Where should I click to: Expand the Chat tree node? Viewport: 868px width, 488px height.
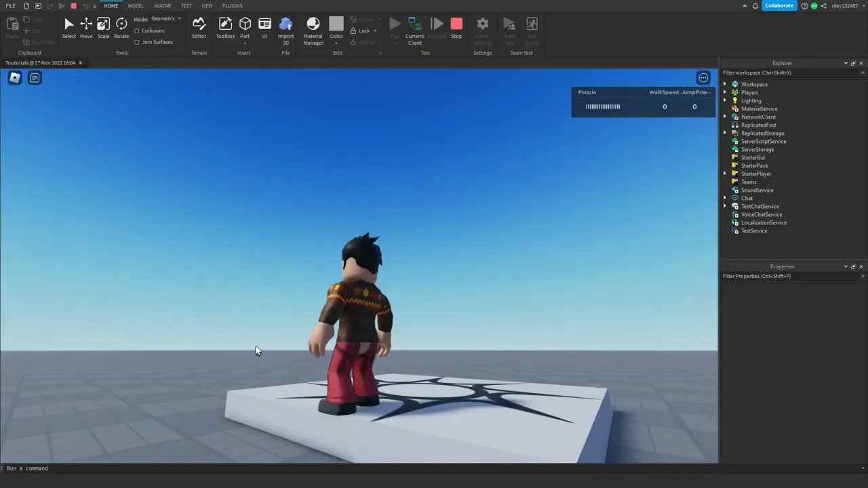(x=725, y=198)
